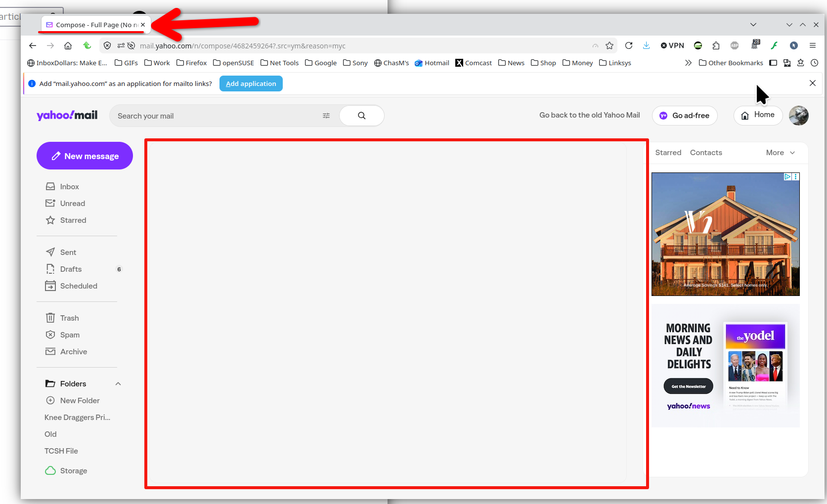This screenshot has width=827, height=504.
Task: Open the Yahoo Mail search filter options
Action: 326,116
